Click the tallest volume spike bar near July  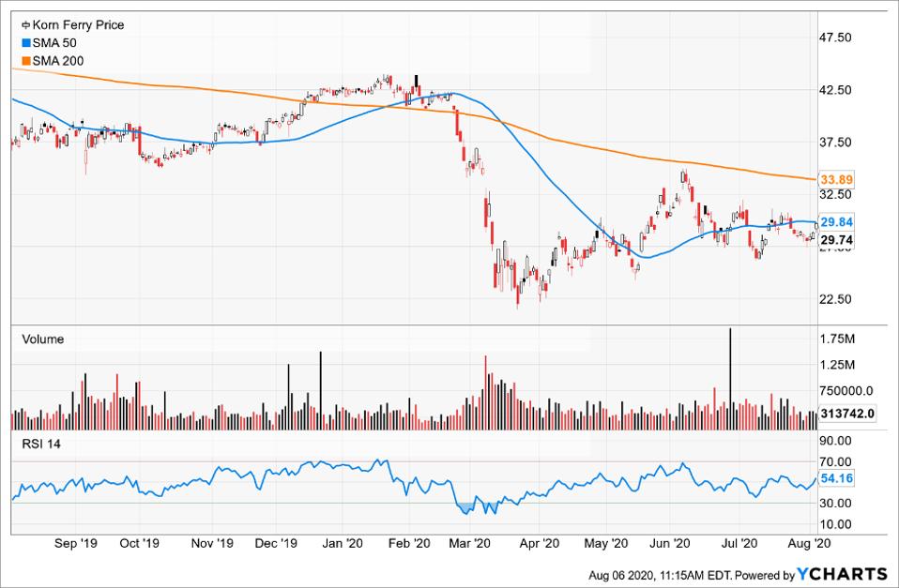(x=730, y=379)
